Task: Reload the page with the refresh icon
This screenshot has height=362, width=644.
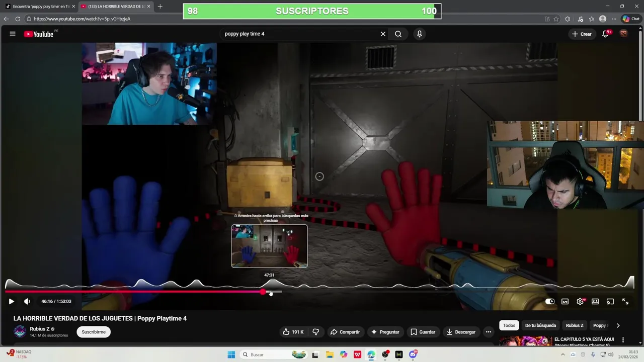Action: pyautogui.click(x=18, y=19)
